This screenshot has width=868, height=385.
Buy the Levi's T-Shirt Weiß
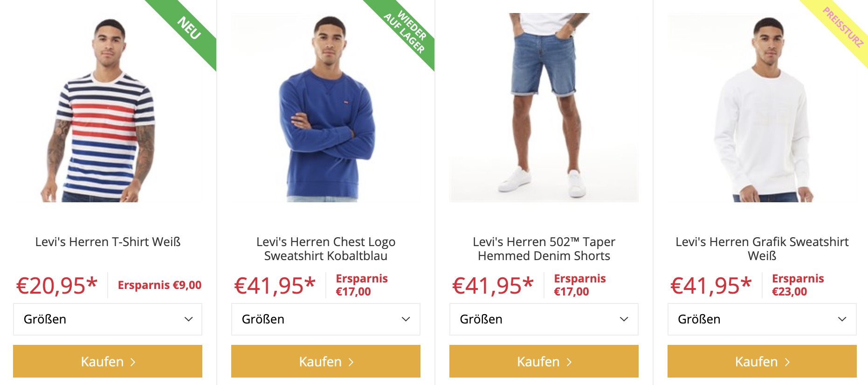[108, 361]
